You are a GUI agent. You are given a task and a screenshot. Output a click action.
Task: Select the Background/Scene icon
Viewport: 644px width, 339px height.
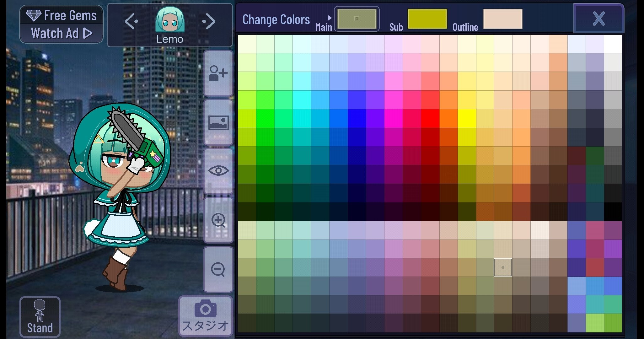217,123
